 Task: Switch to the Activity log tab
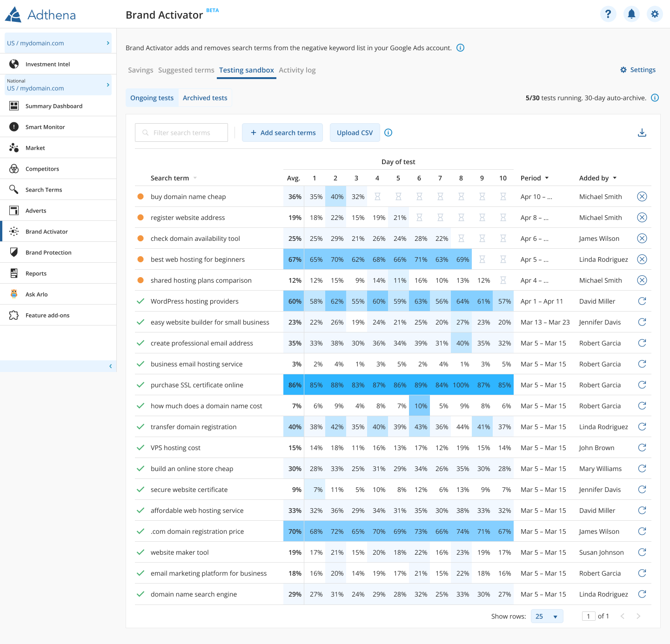[x=297, y=70]
